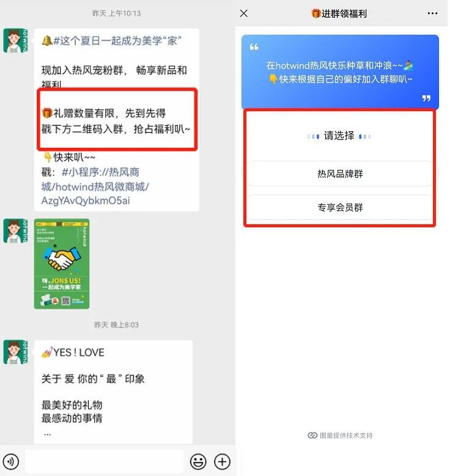
Task: Click the message text input field
Action: [104, 462]
